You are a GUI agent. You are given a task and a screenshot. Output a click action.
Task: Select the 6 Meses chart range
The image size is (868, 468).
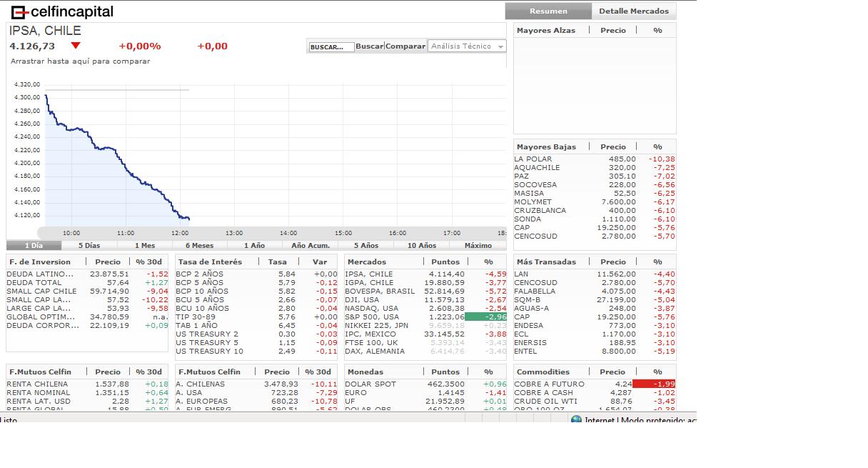[x=199, y=245]
